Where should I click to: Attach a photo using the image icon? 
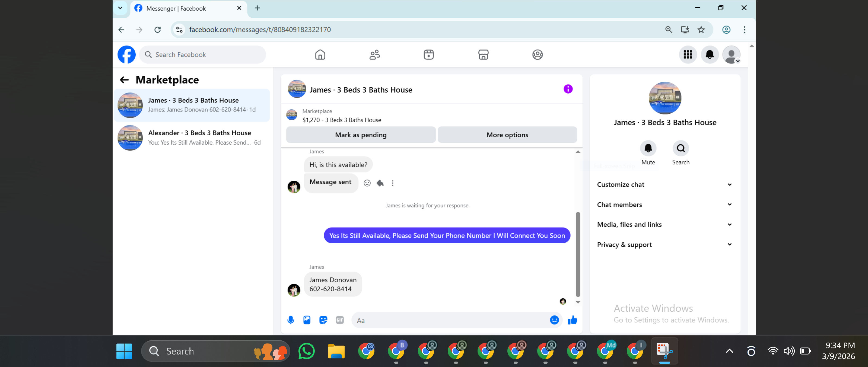coord(307,320)
